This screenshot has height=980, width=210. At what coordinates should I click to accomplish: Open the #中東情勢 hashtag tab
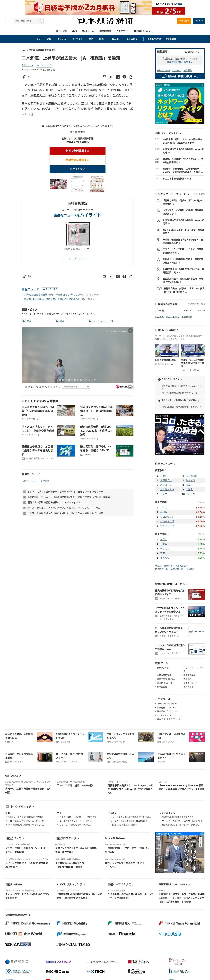pyautogui.click(x=171, y=39)
